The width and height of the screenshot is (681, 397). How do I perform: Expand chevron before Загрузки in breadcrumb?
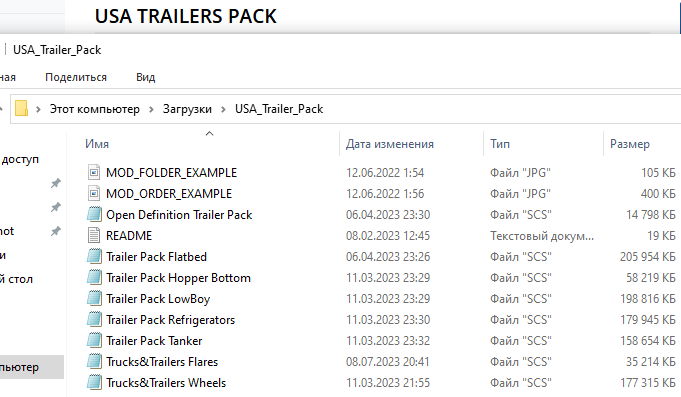coord(151,109)
